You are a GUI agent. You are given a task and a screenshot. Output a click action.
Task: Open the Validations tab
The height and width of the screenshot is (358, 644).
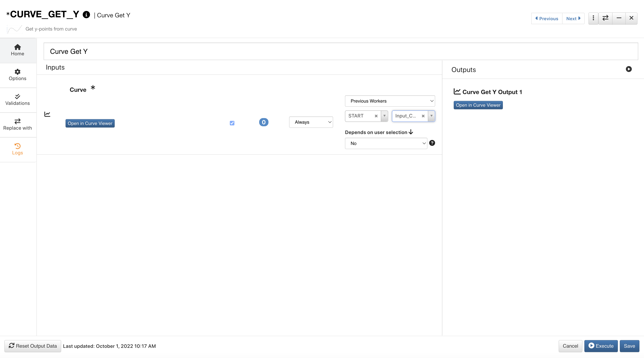point(17,100)
